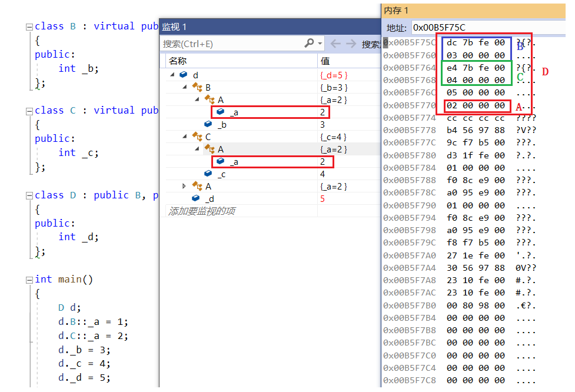Collapse the class D code fold toggle

coord(29,196)
